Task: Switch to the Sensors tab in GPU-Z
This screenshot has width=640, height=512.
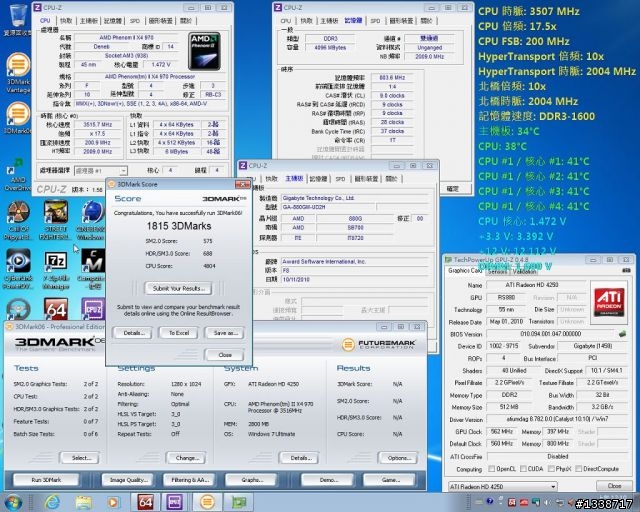Action: click(x=497, y=272)
